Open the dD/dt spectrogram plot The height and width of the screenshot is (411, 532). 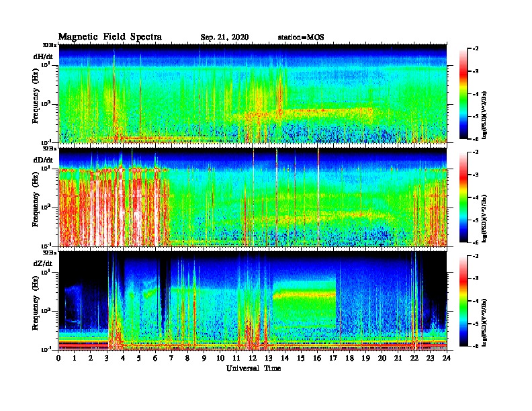point(253,197)
